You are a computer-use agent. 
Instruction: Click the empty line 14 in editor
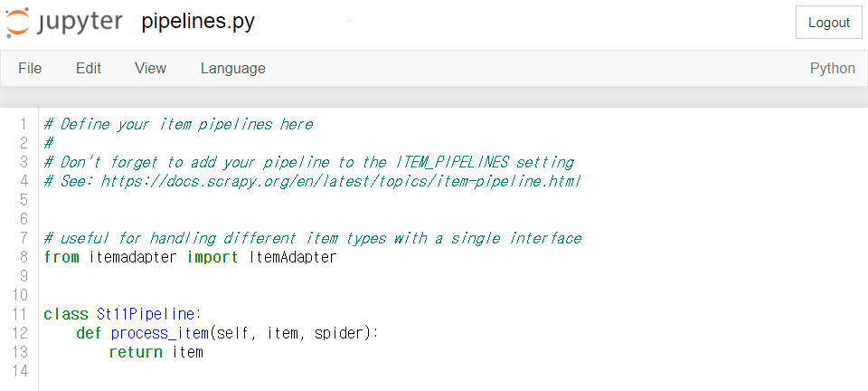pos(271,371)
